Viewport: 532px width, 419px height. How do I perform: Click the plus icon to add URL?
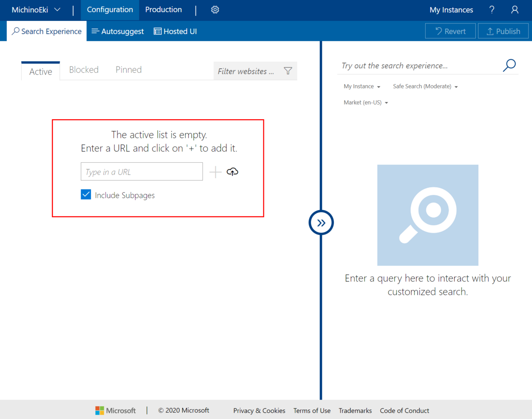tap(215, 172)
